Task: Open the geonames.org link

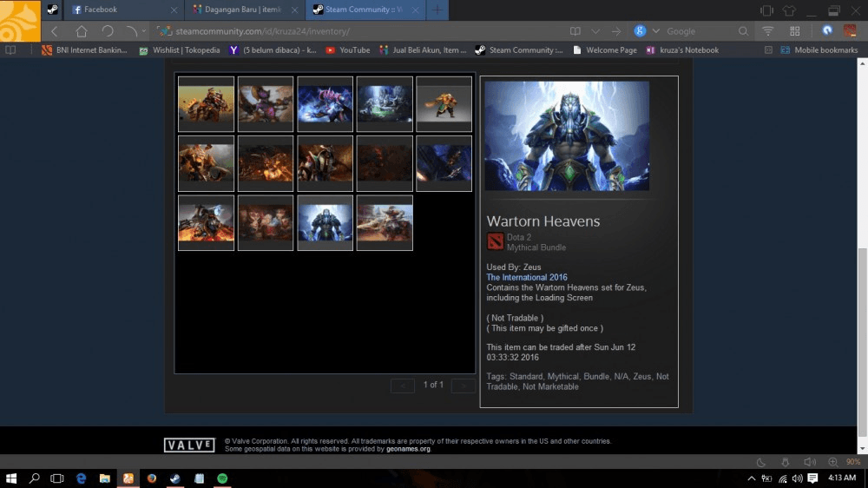Action: [408, 449]
